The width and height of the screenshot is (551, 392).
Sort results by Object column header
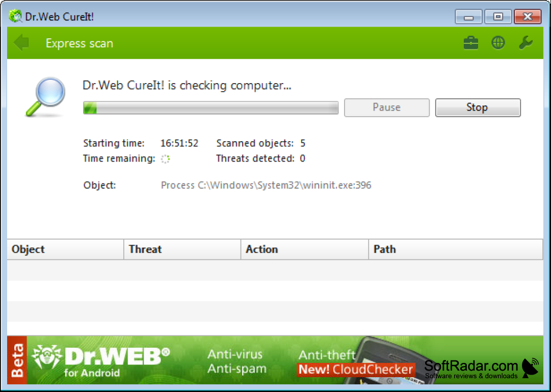point(65,249)
